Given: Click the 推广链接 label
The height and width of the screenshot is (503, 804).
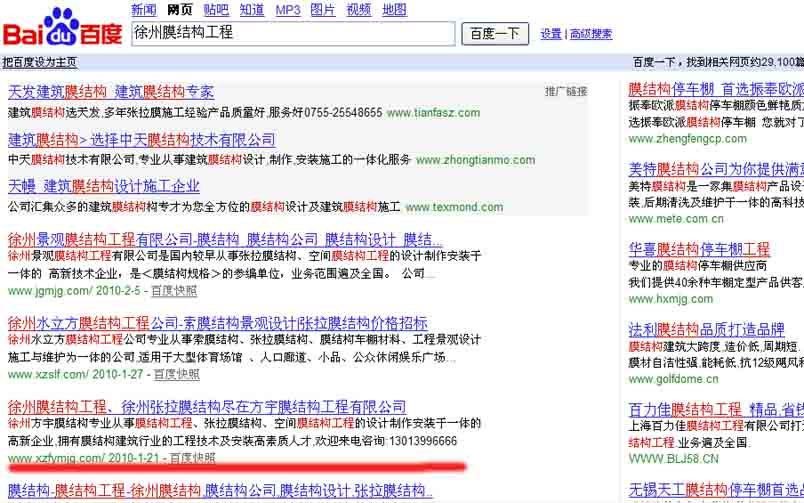Looking at the screenshot, I should coord(566,91).
